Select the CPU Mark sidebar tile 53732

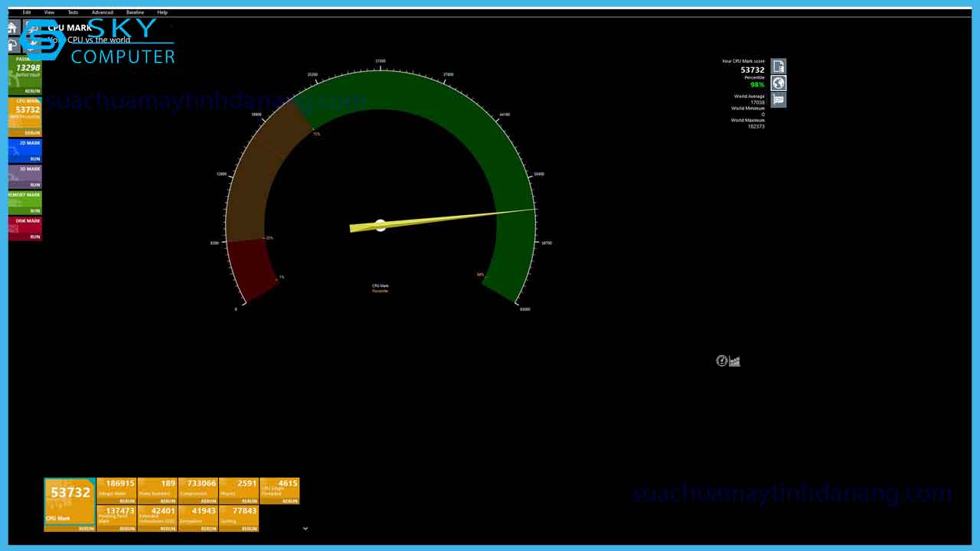(24, 113)
